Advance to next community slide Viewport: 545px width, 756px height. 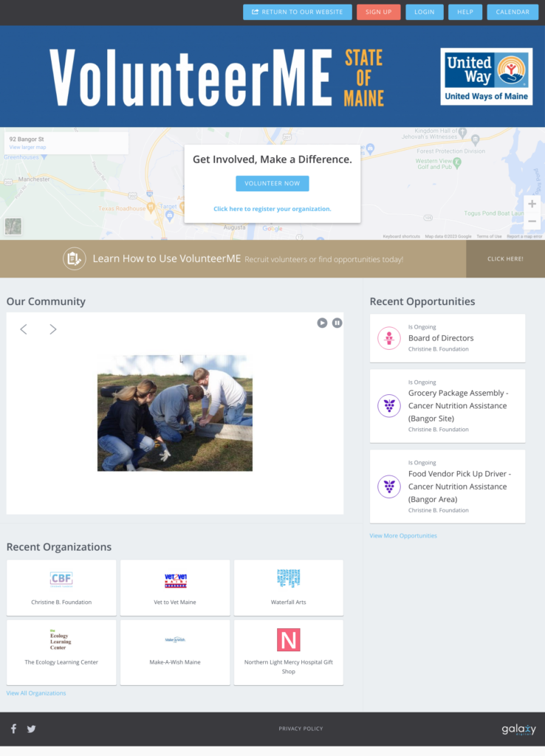tap(53, 329)
